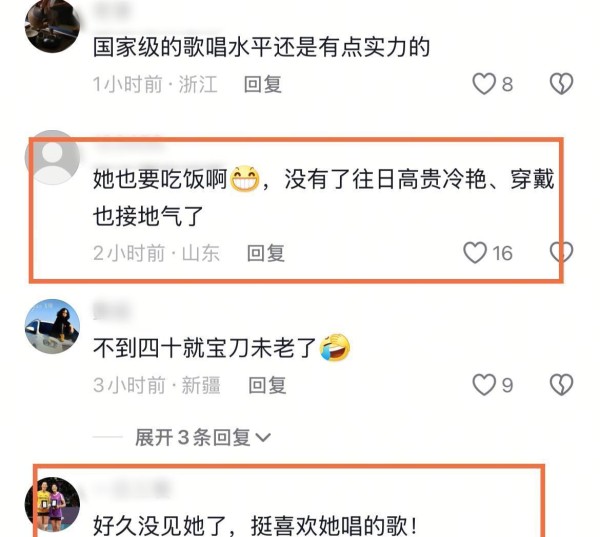
Task: Select comment 好久没见她了，挺喜欢她唱的歌
Action: pyautogui.click(x=255, y=525)
